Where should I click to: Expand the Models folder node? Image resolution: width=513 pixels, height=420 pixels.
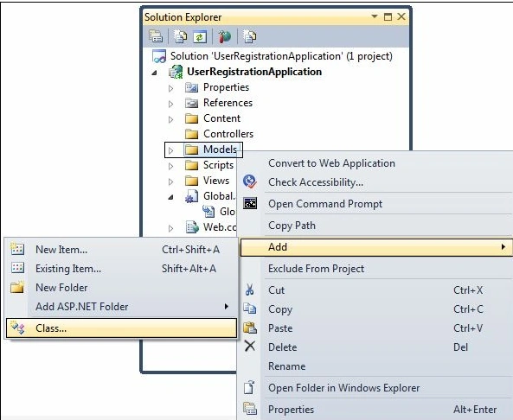[x=170, y=150]
